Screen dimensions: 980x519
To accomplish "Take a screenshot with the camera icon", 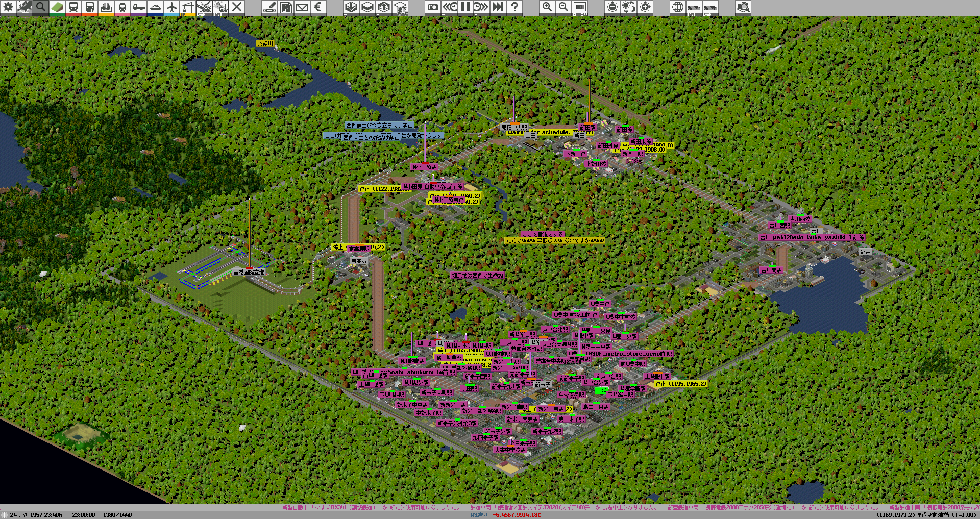I will 433,7.
